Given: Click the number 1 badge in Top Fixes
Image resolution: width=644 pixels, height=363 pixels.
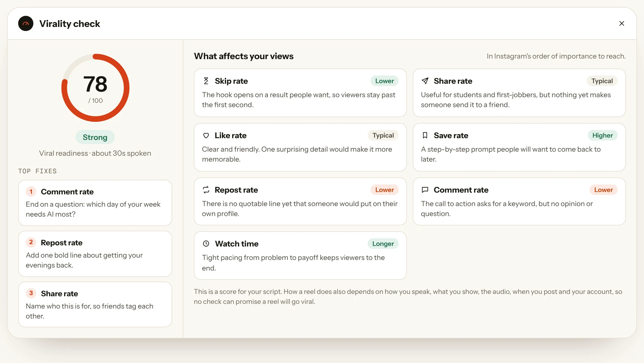Looking at the screenshot, I should (31, 191).
